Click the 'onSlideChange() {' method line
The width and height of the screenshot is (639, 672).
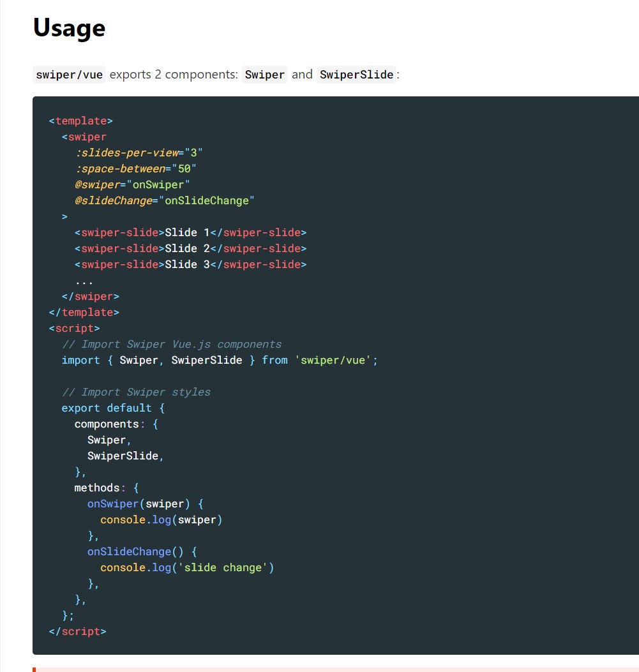[x=142, y=551]
